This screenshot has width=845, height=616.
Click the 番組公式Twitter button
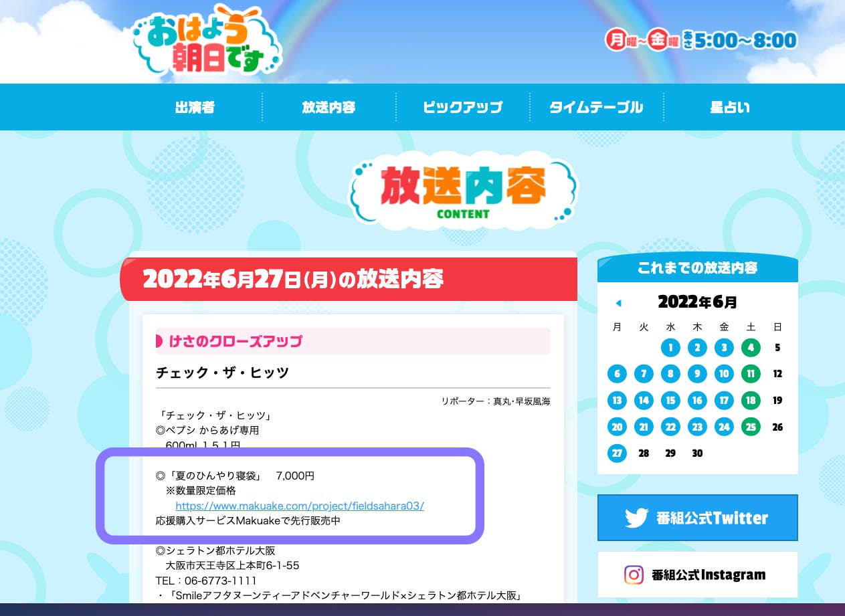click(x=697, y=518)
